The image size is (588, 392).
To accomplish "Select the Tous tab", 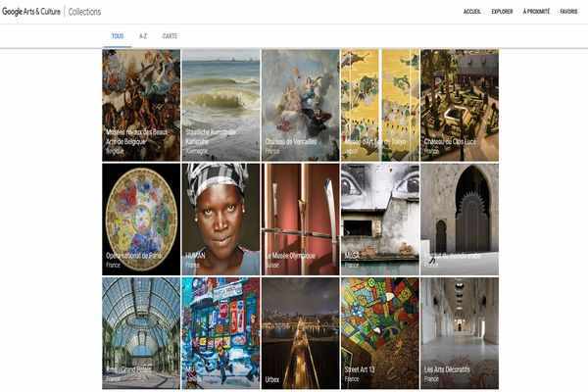I will [x=118, y=36].
